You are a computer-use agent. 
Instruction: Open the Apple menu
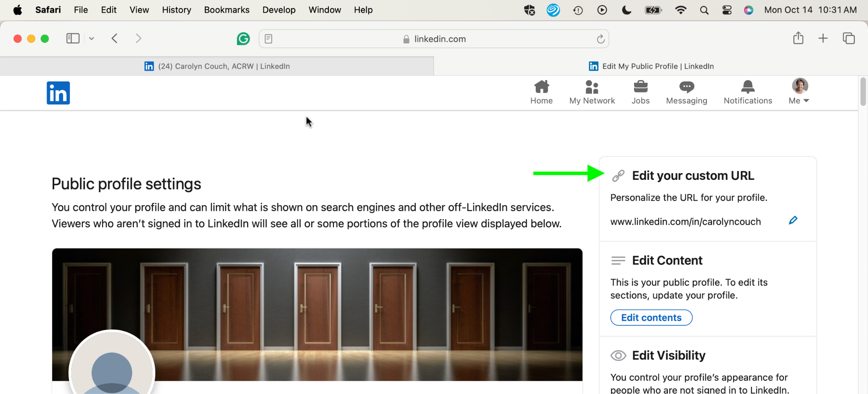[x=17, y=10]
